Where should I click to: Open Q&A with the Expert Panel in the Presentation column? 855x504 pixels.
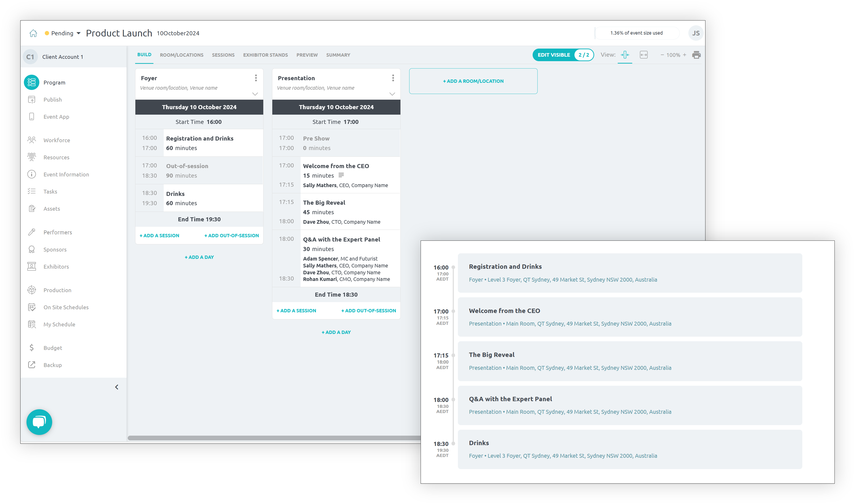336,258
